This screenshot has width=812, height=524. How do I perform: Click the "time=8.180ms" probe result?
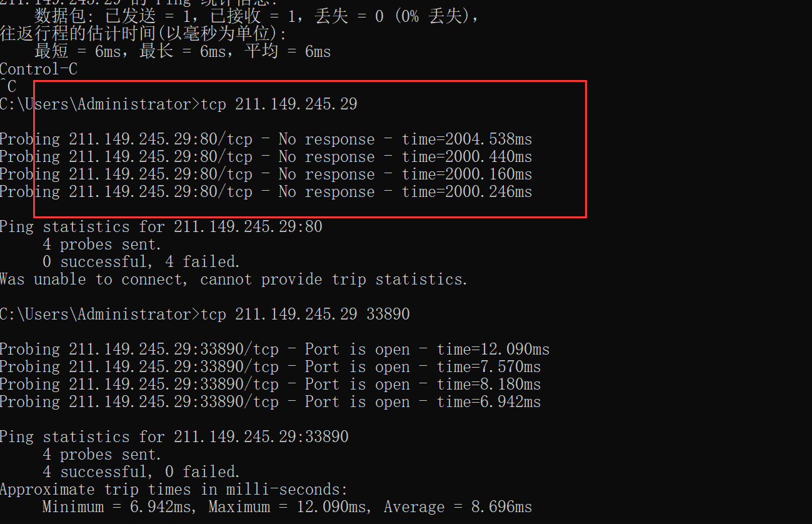coord(489,385)
